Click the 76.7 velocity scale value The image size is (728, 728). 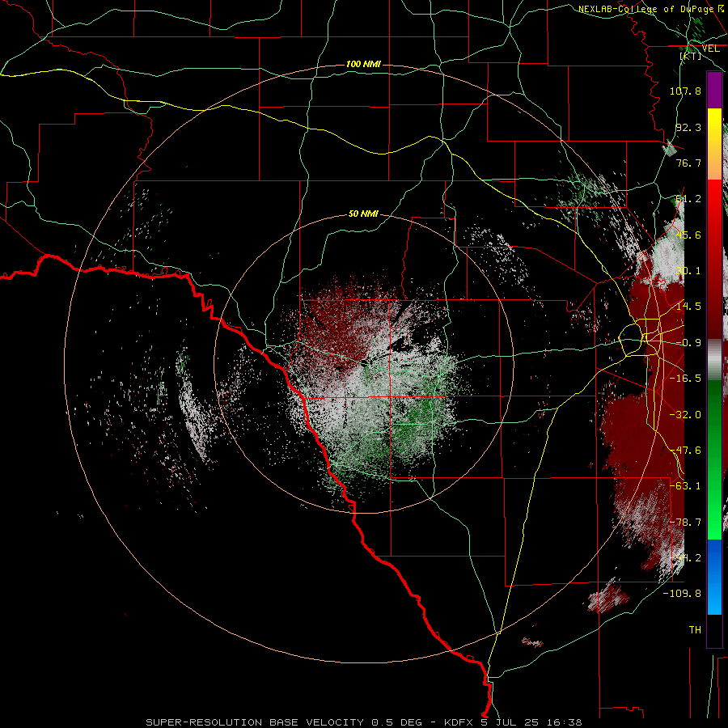[688, 163]
